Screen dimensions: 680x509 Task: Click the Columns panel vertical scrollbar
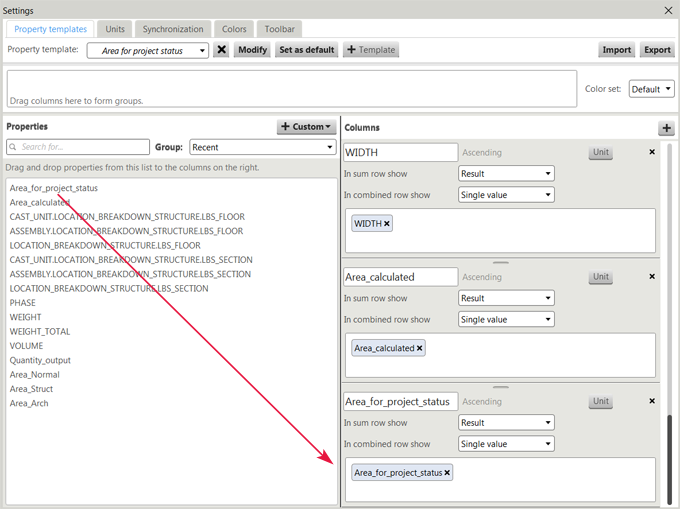[670, 450]
